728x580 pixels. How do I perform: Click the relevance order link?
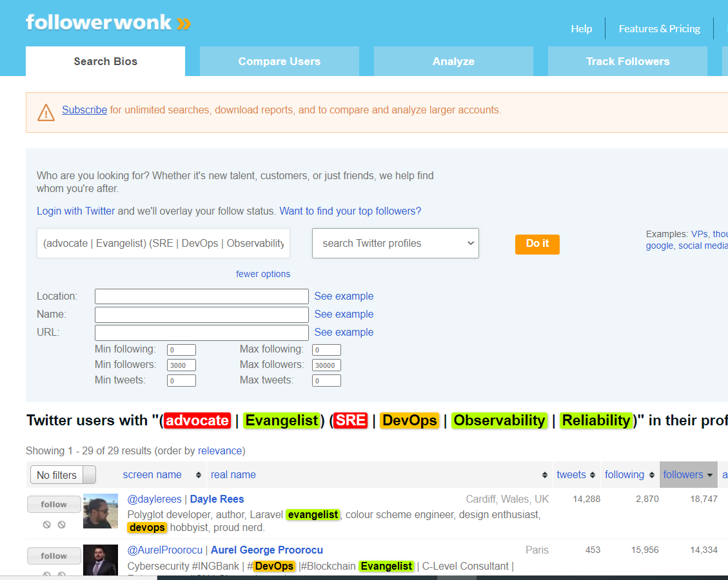point(220,451)
